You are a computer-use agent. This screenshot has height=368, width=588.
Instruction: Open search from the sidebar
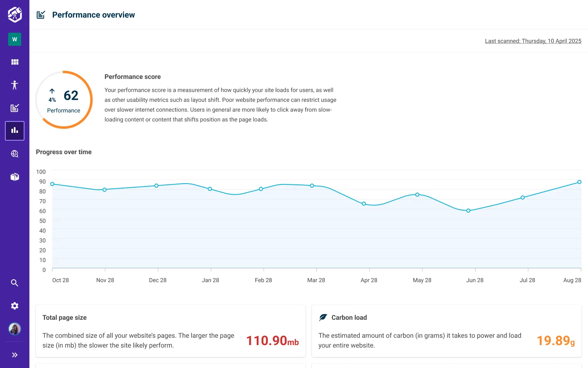pyautogui.click(x=15, y=283)
